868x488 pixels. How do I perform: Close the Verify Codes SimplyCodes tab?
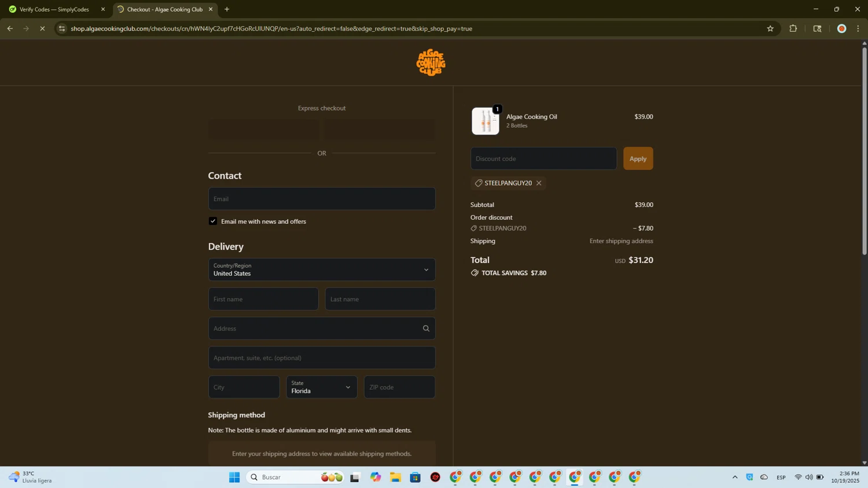click(103, 9)
